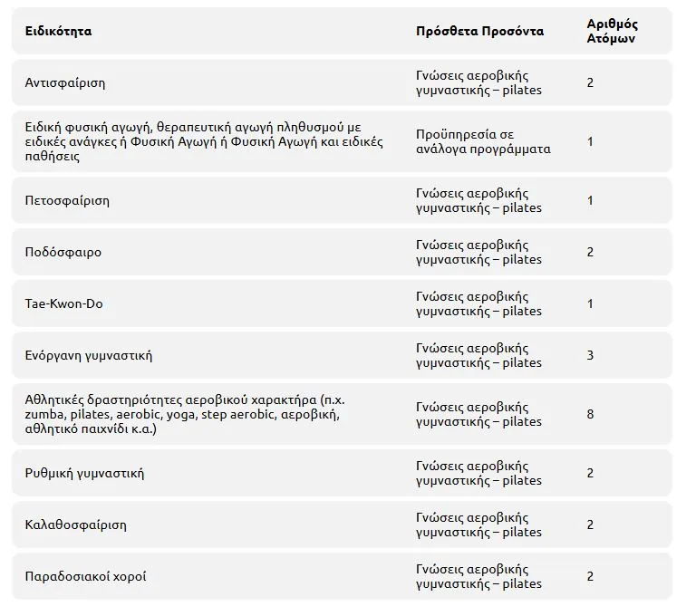696x616 pixels.
Task: Click the person count for Ποδόσφαιρο
Action: (590, 252)
